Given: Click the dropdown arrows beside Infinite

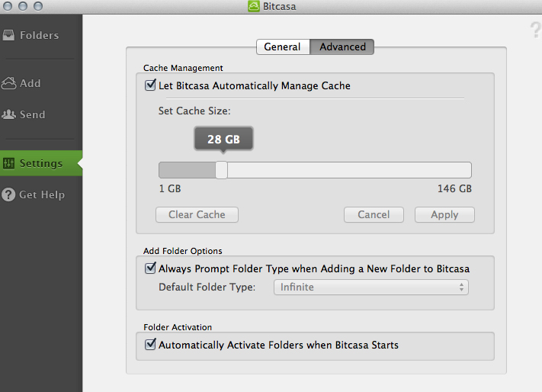Looking at the screenshot, I should (461, 288).
